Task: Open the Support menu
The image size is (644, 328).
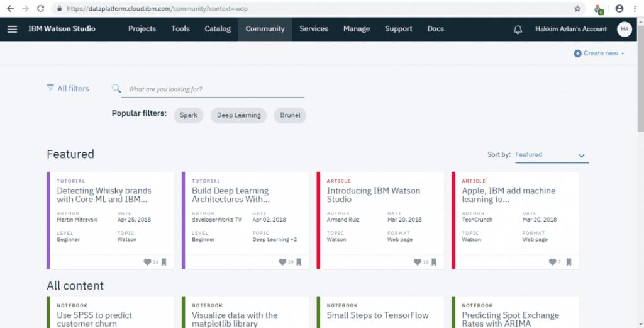Action: click(398, 29)
